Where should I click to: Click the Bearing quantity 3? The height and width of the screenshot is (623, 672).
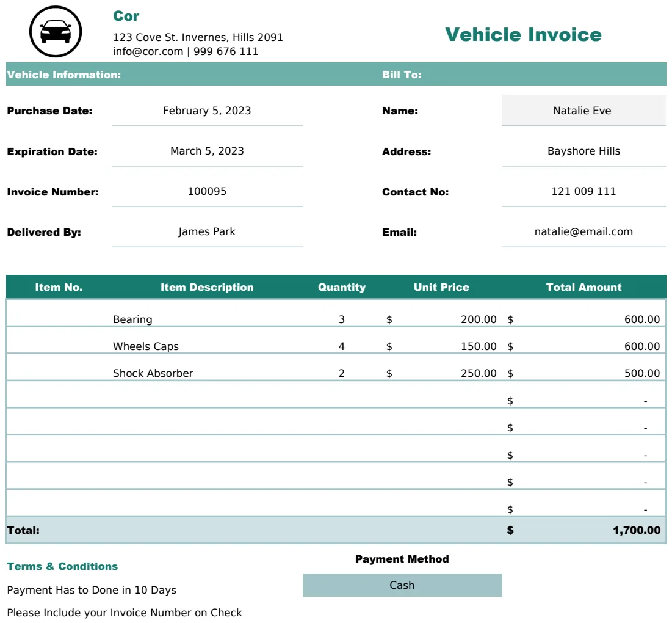pos(342,319)
